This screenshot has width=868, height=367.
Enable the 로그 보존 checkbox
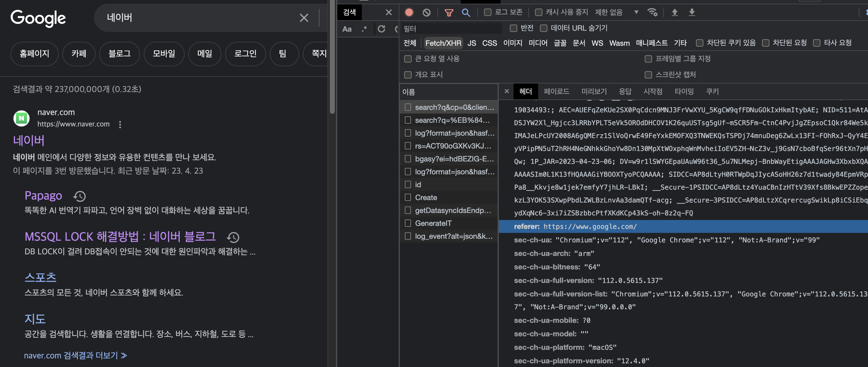point(487,13)
